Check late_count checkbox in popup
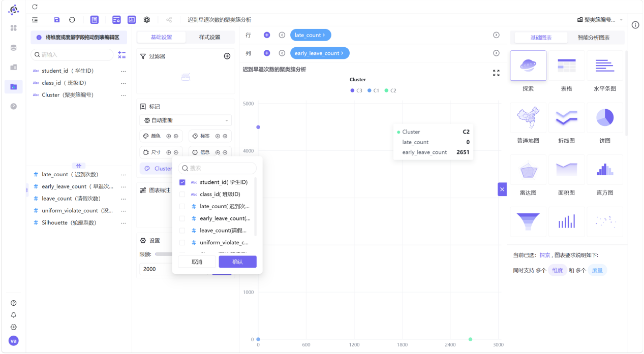Screen dimensions: 644x354 [182, 206]
